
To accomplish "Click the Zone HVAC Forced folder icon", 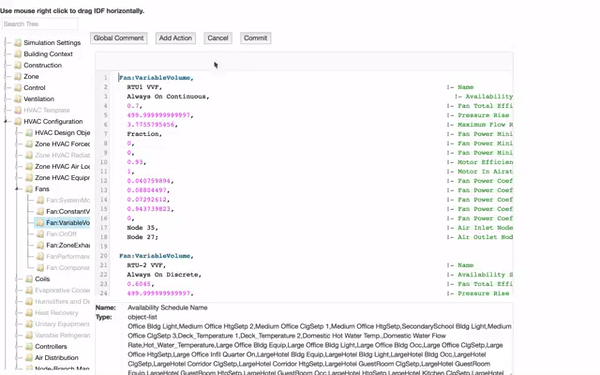I will [x=29, y=144].
